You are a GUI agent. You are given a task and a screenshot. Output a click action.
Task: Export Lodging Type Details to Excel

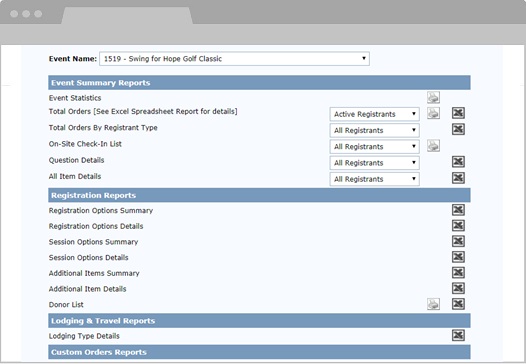(458, 335)
